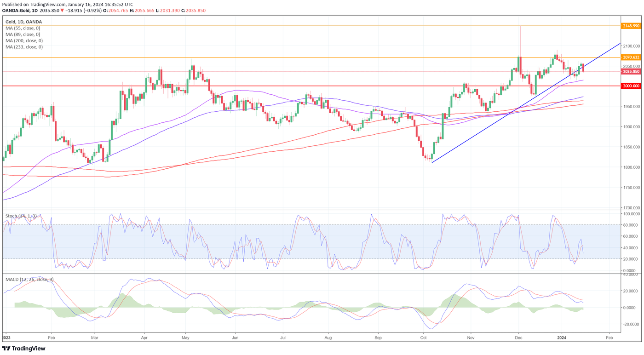Image resolution: width=644 pixels, height=355 pixels.
Task: Click the Oct label on the time axis
Action: (x=423, y=337)
